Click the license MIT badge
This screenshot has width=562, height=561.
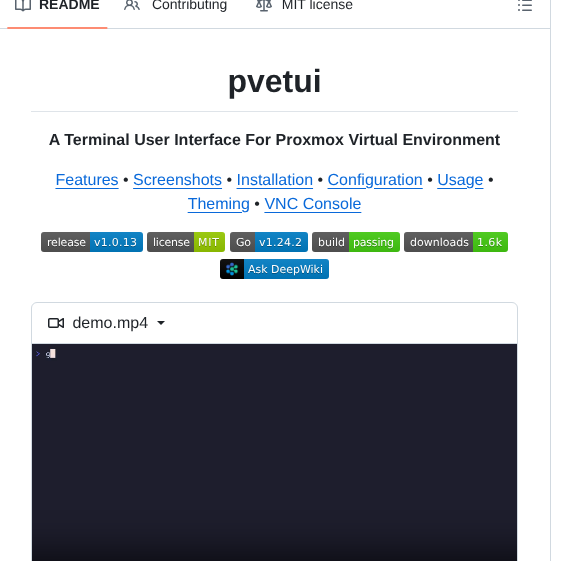pyautogui.click(x=186, y=242)
